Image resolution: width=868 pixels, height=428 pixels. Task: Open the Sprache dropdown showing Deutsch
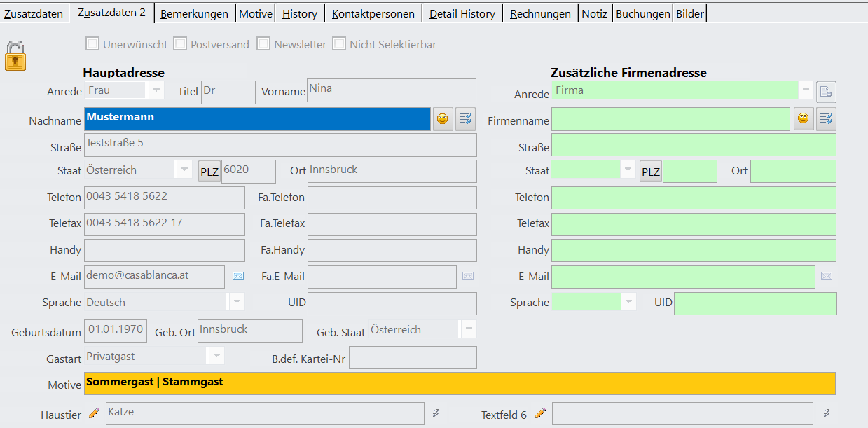tap(237, 303)
